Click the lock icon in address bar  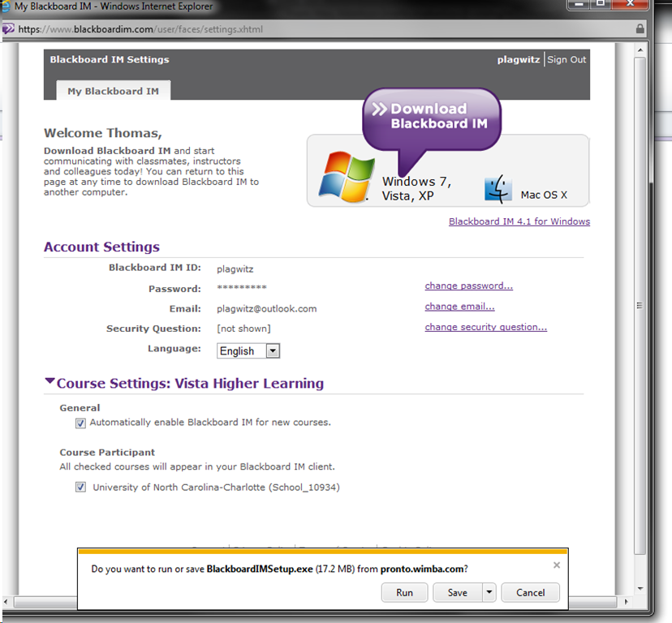(640, 29)
